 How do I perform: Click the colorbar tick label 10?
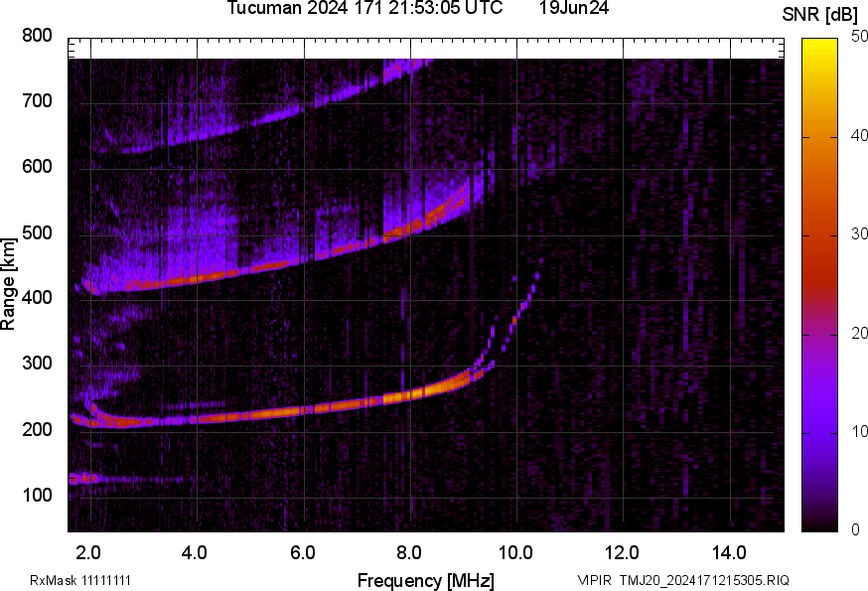click(859, 431)
